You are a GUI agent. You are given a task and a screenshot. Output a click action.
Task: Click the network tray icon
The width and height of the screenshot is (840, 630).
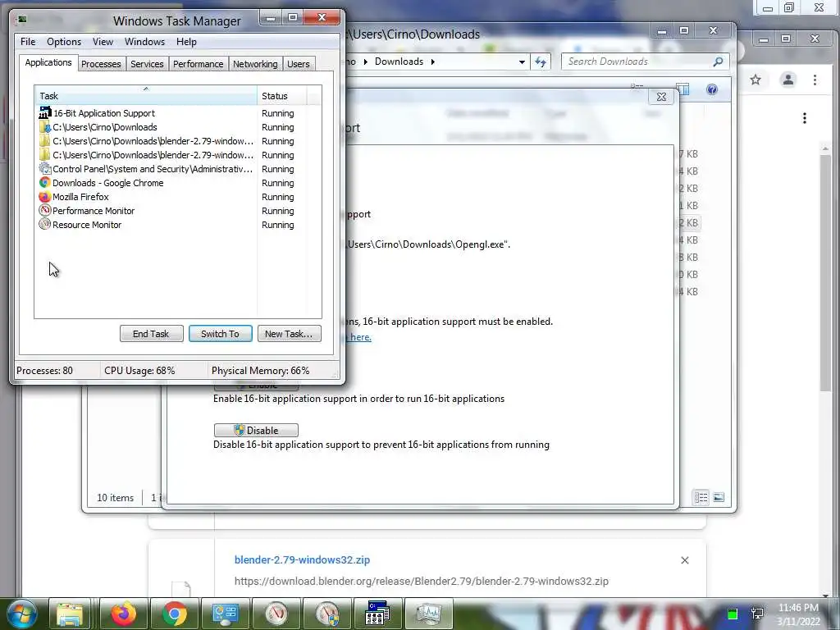click(757, 614)
